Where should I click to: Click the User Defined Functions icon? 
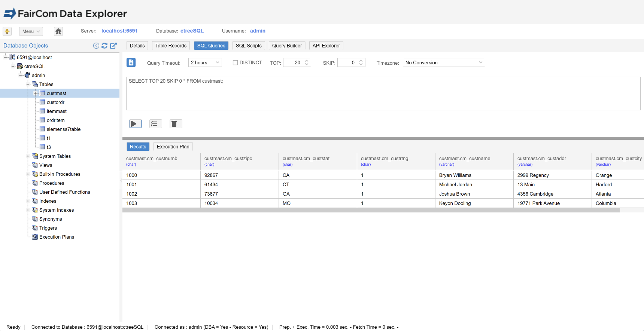pyautogui.click(x=35, y=192)
